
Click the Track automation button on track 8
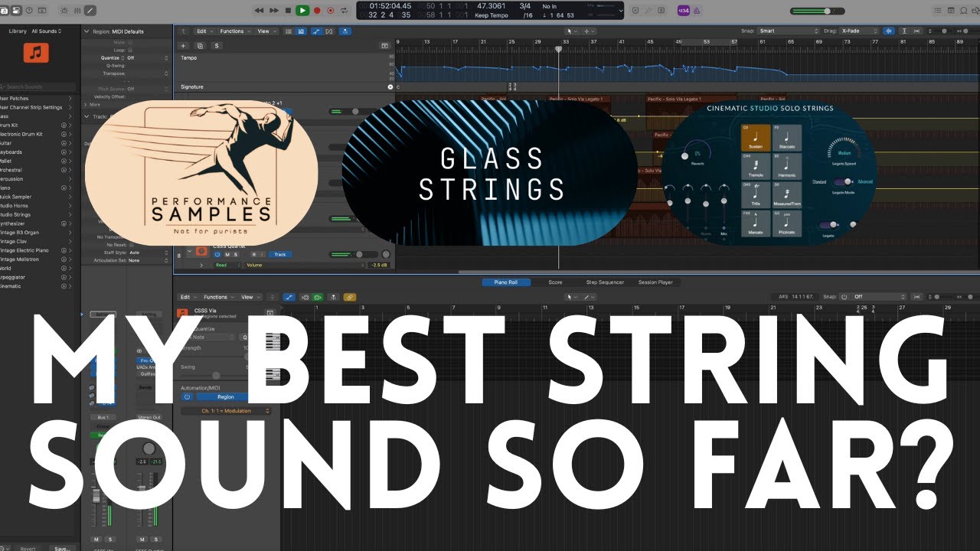[x=279, y=254]
